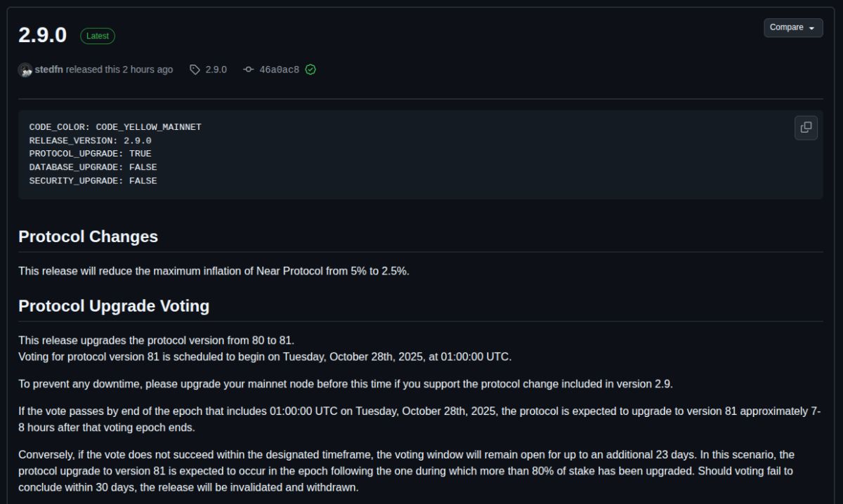843x504 pixels.
Task: Open the Compare dropdown
Action: pyautogui.click(x=792, y=27)
